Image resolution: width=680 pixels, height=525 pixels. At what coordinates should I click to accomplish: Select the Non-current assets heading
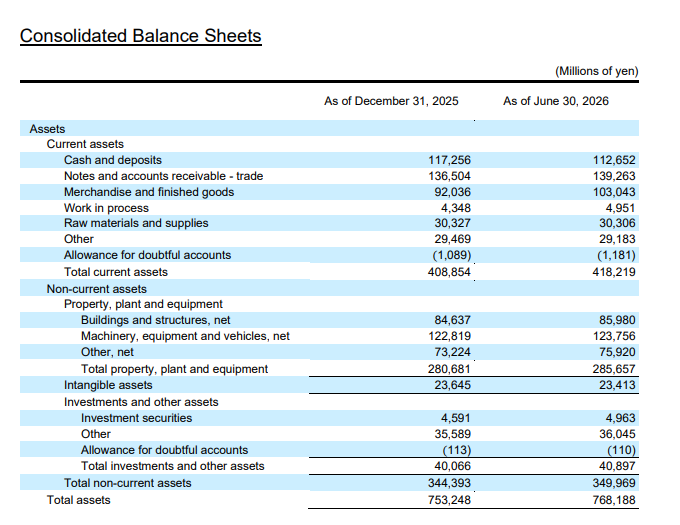pos(97,289)
